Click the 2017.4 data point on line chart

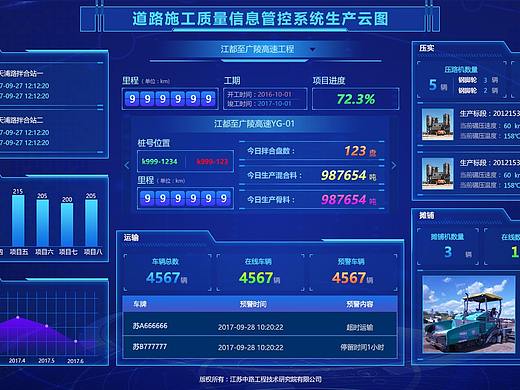point(18,317)
